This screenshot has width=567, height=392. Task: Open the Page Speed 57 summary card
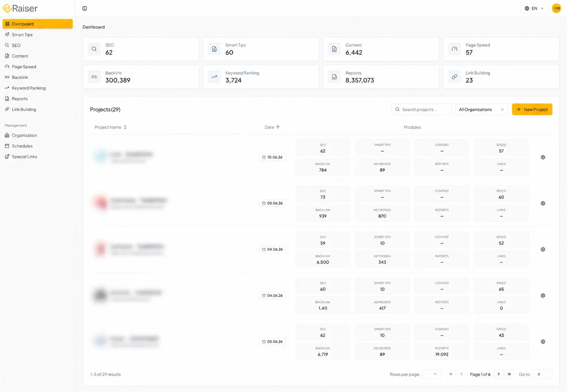pyautogui.click(x=501, y=49)
